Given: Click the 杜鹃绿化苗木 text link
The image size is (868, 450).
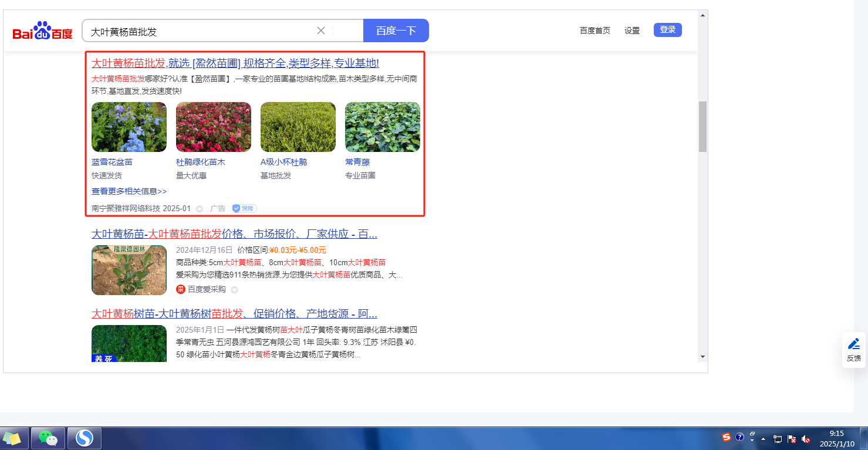Looking at the screenshot, I should tap(201, 162).
